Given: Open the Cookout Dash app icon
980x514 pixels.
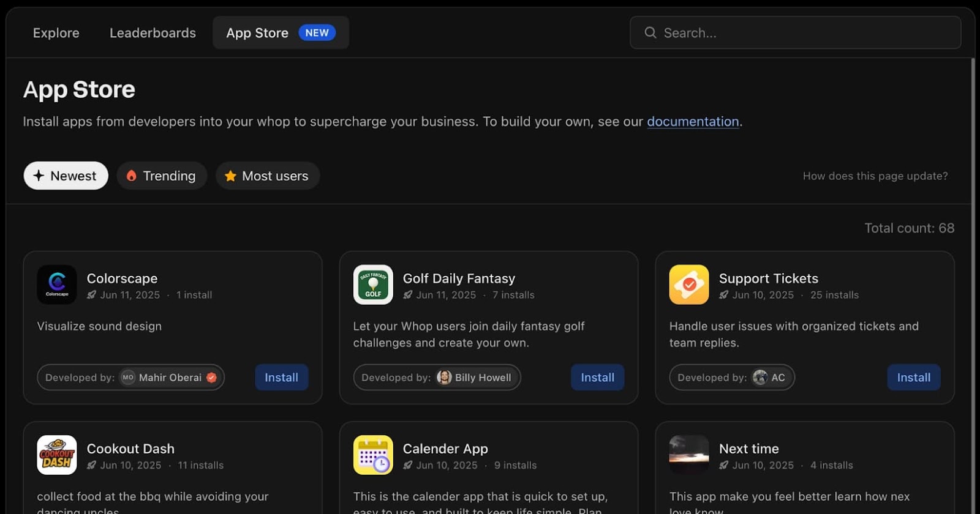Looking at the screenshot, I should click(x=57, y=455).
